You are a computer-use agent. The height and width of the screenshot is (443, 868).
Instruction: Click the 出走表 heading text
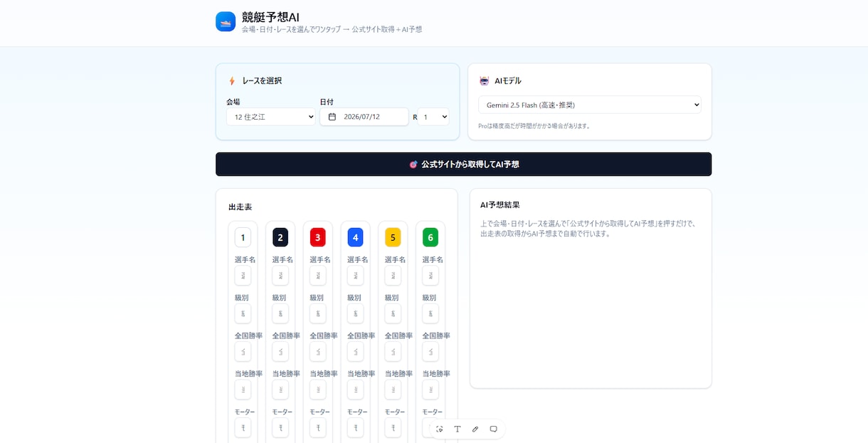tap(240, 207)
